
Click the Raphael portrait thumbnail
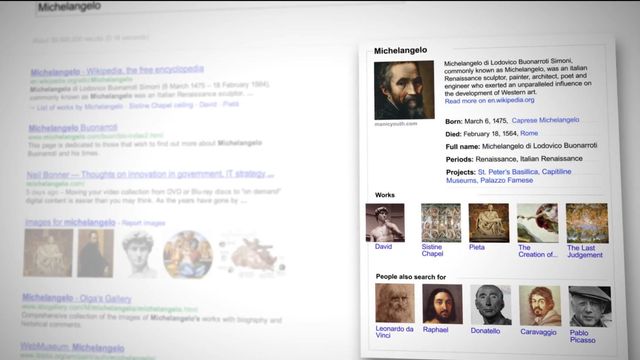442,304
